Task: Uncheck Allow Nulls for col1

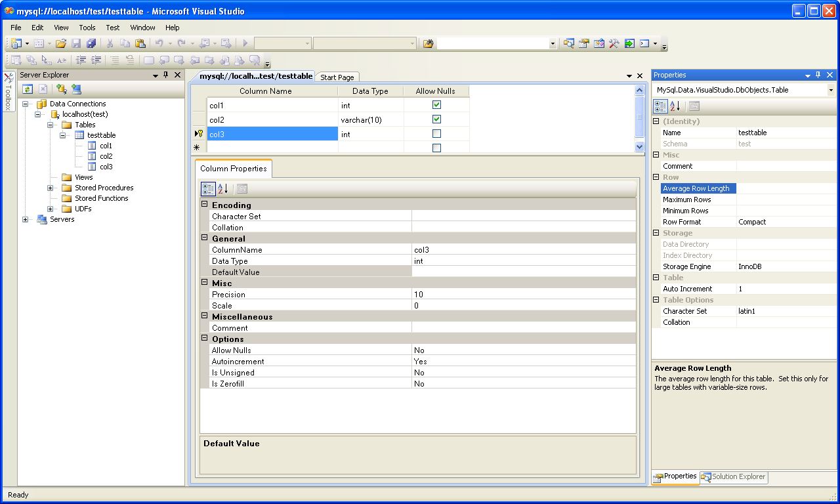Action: click(x=436, y=105)
